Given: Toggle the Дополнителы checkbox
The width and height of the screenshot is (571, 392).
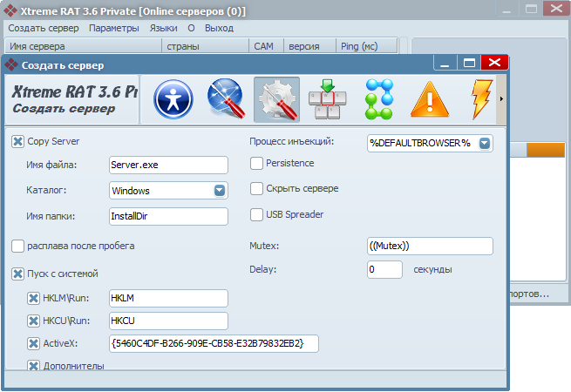Looking at the screenshot, I should coord(33,365).
